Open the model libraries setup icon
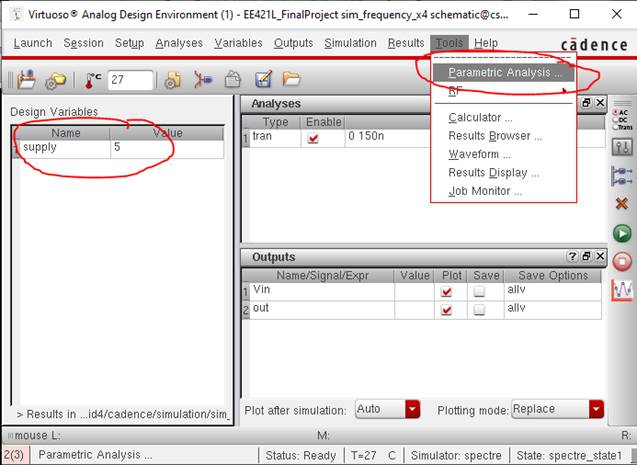Viewport: 637px width, 465px height. tap(55, 80)
